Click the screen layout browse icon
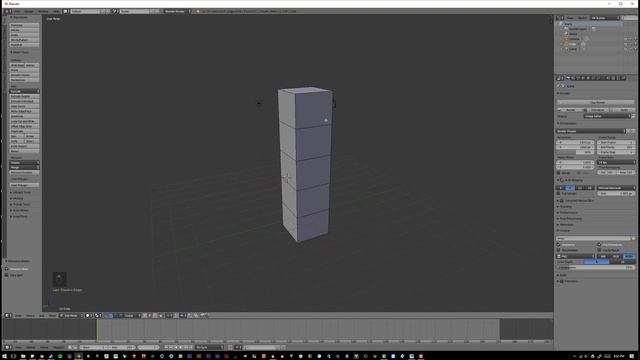The image size is (640, 360). point(65,11)
